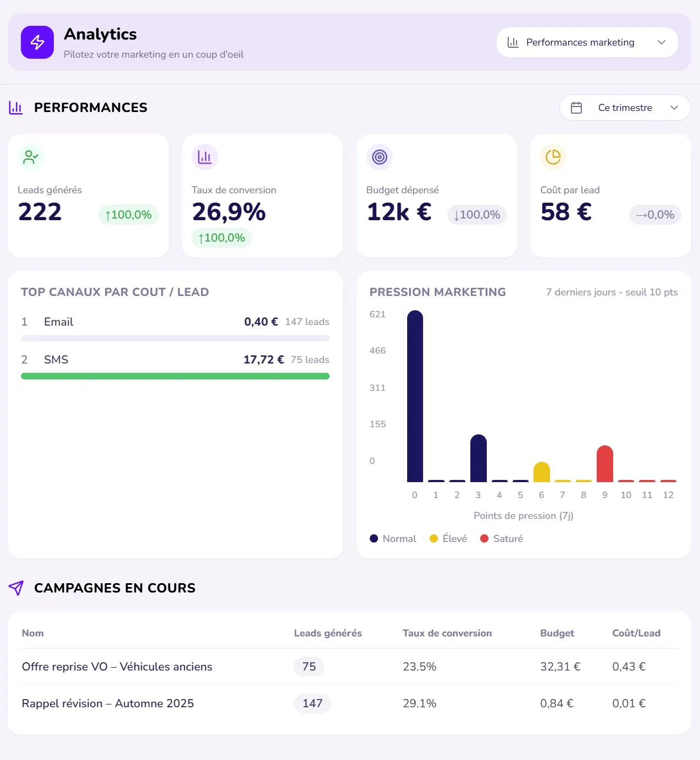Click the calendar icon in period selector
The height and width of the screenshot is (760, 700).
576,108
